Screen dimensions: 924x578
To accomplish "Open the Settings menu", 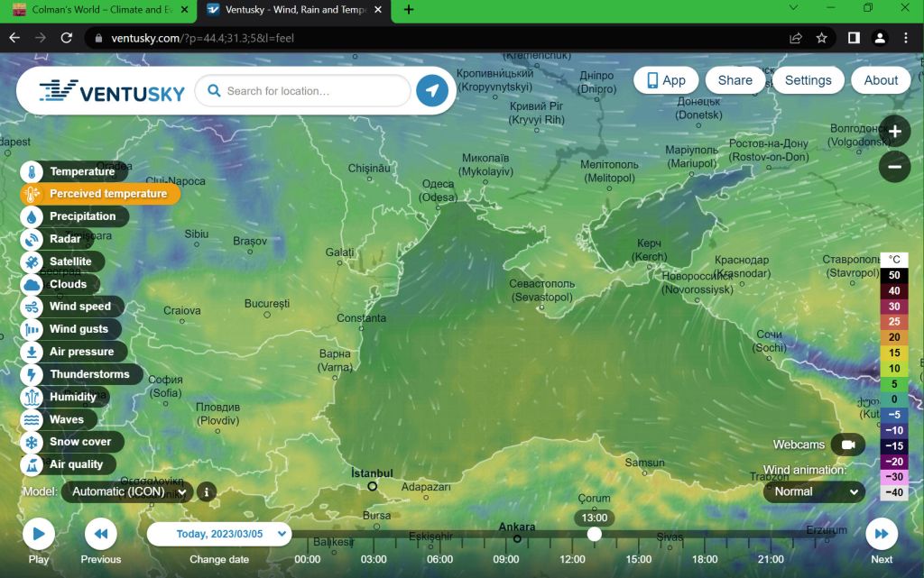I will tap(808, 80).
